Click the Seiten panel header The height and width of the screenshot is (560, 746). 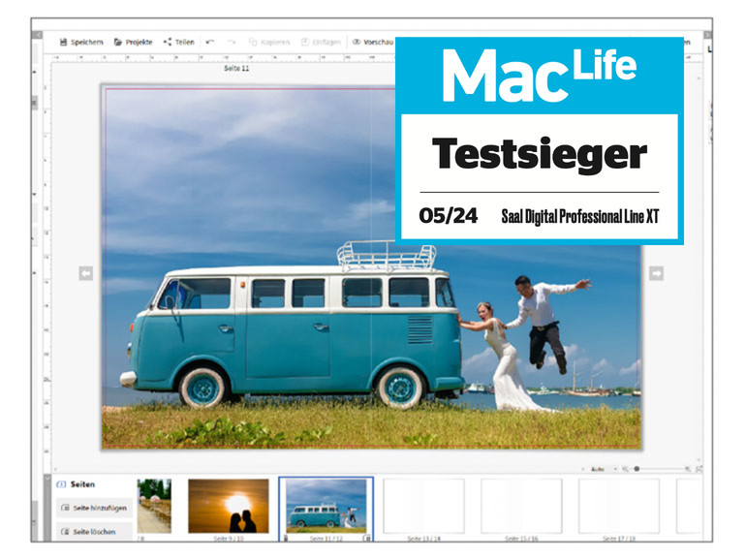(77, 484)
